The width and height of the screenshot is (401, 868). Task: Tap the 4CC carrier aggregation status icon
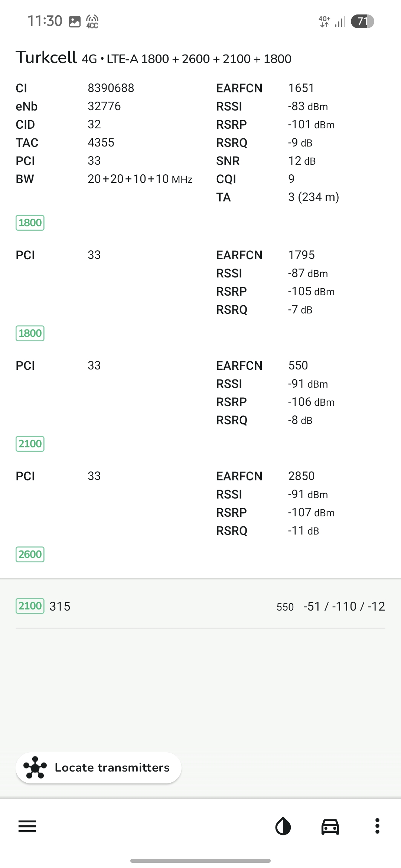(x=92, y=22)
